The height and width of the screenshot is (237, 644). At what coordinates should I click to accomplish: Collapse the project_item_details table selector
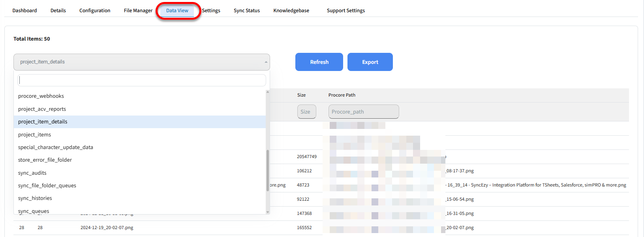point(141,62)
